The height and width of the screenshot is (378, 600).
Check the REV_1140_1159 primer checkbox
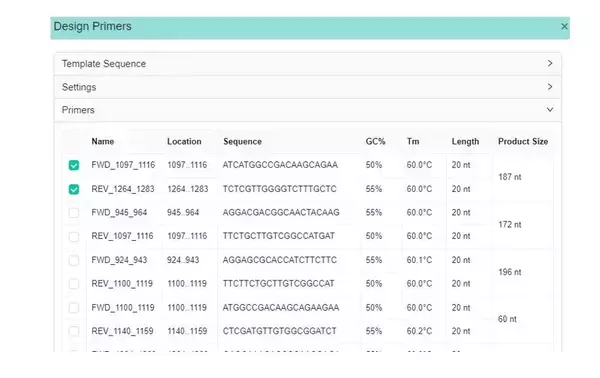(x=74, y=331)
